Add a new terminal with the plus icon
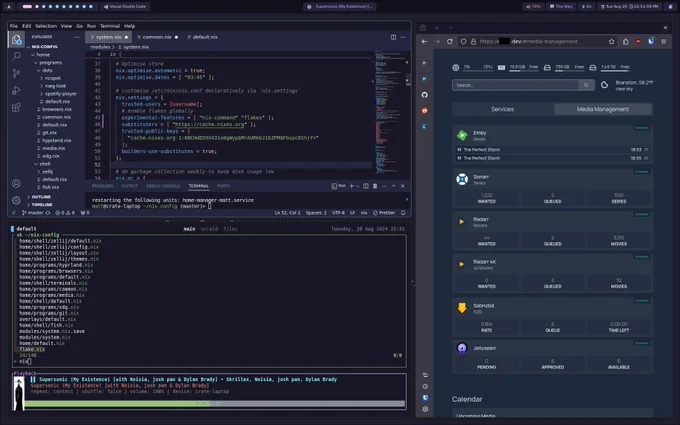The height and width of the screenshot is (425, 680). coord(352,186)
